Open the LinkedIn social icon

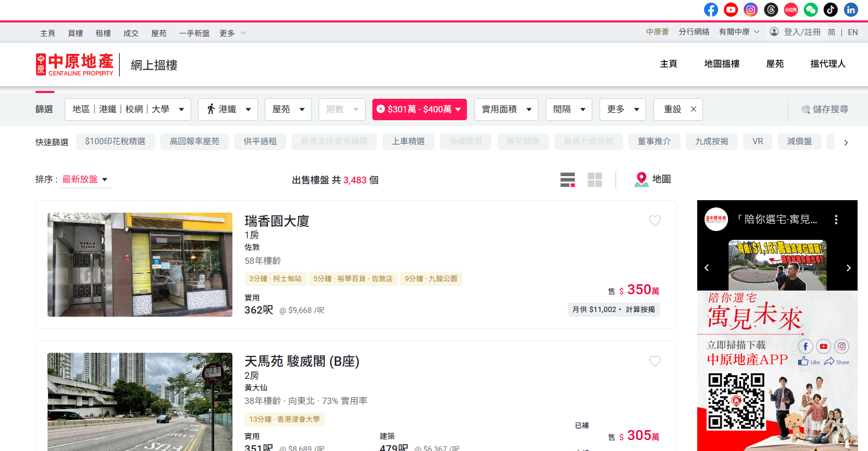pyautogui.click(x=851, y=9)
